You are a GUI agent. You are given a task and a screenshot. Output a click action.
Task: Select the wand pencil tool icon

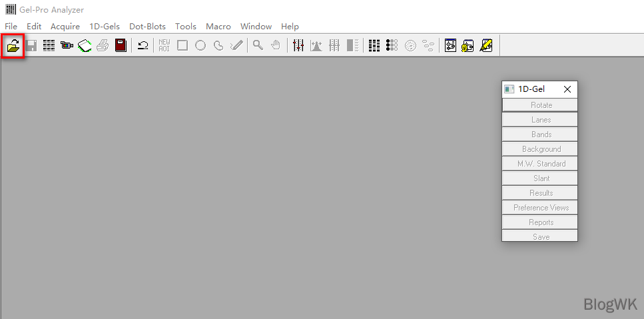(236, 45)
